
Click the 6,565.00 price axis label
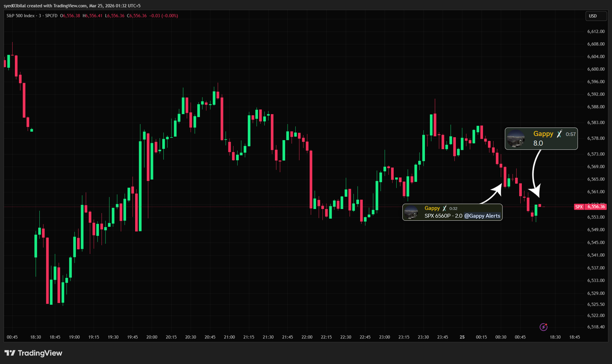[596, 179]
